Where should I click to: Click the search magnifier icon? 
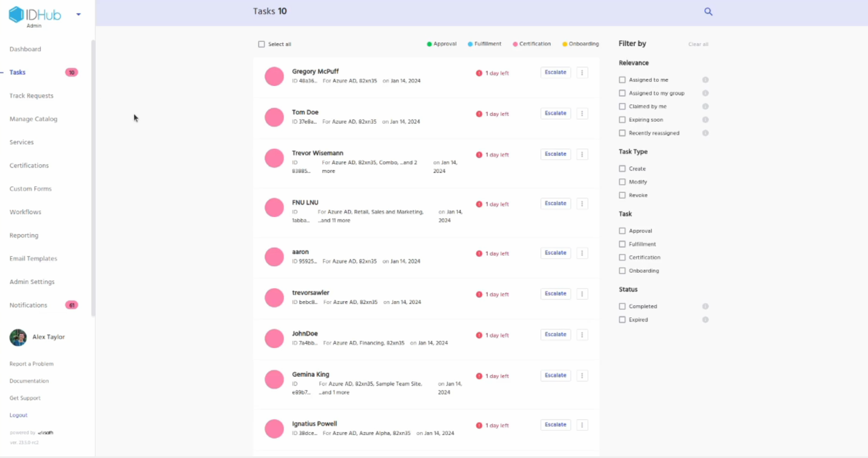point(708,11)
